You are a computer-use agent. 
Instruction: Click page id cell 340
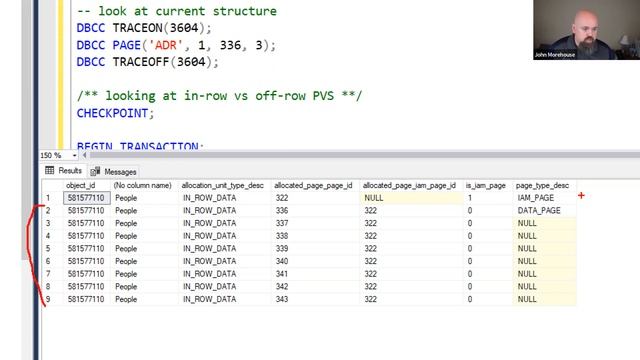click(315, 261)
